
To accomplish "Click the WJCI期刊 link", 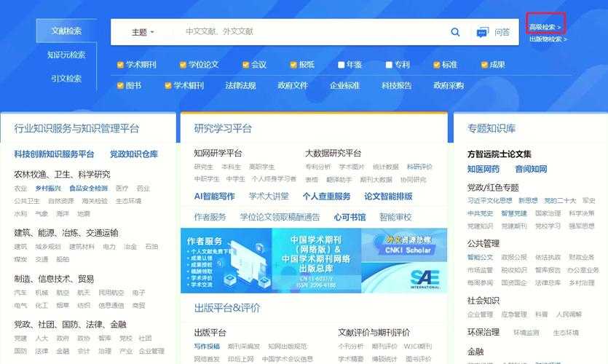I will (418, 347).
